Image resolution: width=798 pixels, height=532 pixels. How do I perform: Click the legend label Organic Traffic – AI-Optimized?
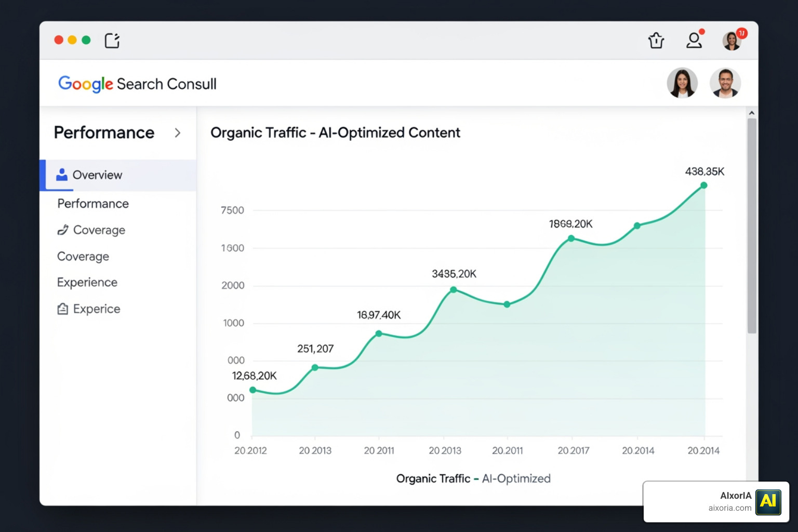pyautogui.click(x=473, y=478)
